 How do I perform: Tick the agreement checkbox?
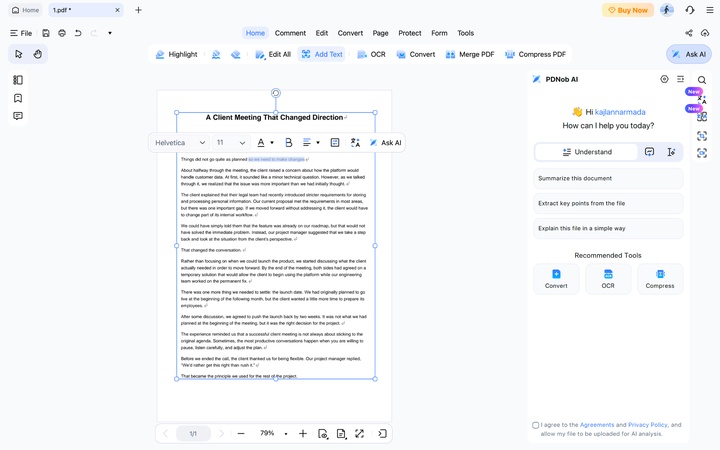point(535,425)
